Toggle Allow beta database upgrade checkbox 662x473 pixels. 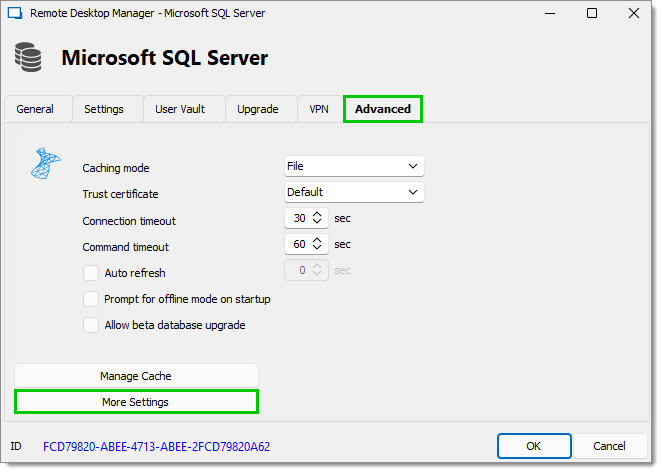coord(91,325)
